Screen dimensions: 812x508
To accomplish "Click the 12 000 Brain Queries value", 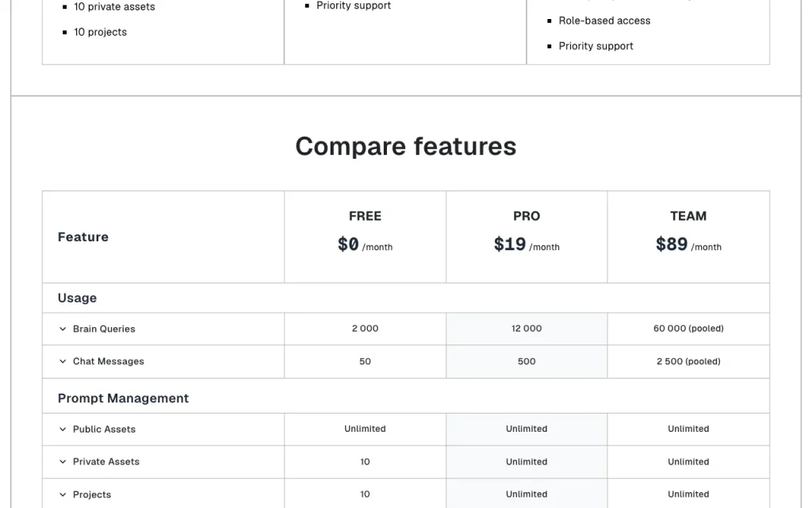I will click(527, 329).
